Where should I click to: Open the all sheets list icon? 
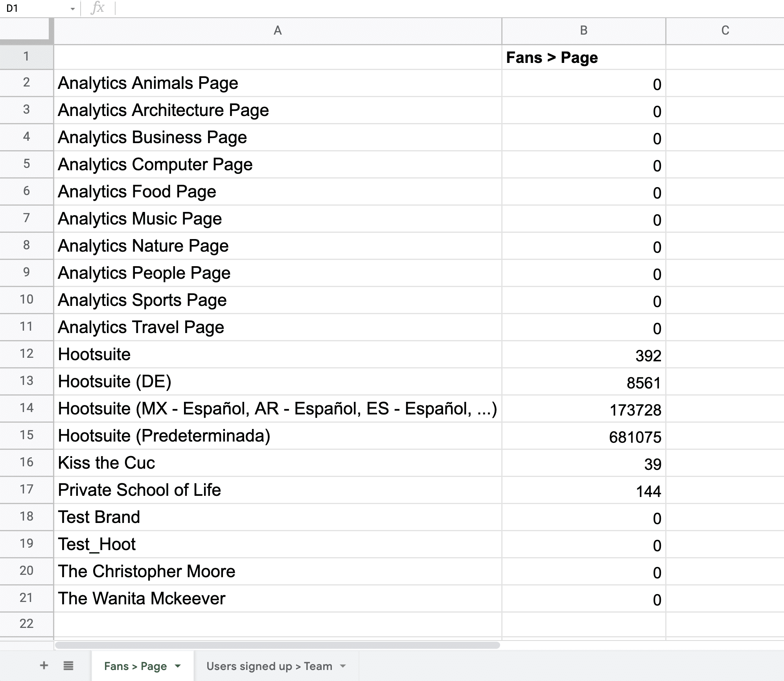tap(68, 665)
